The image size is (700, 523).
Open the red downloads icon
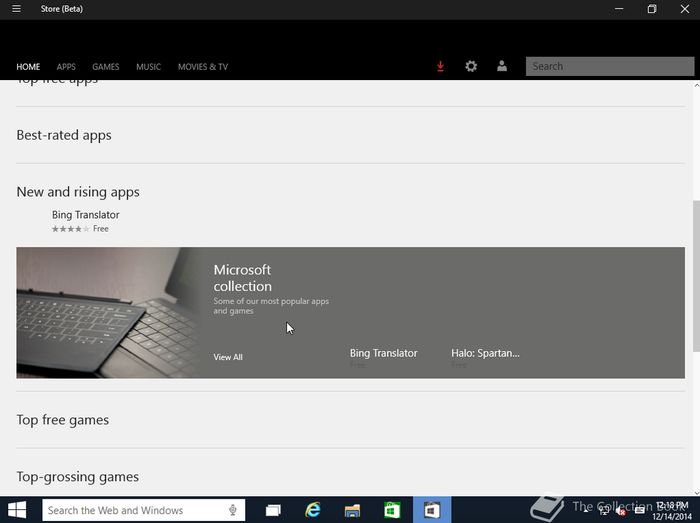tap(440, 67)
